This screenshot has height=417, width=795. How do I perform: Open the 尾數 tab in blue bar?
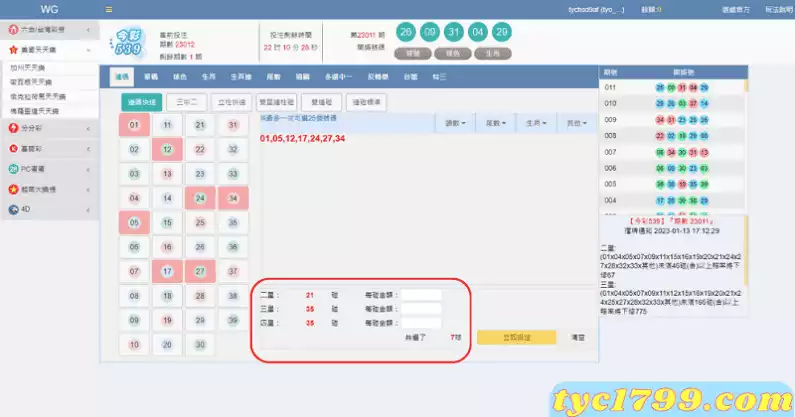click(x=274, y=77)
